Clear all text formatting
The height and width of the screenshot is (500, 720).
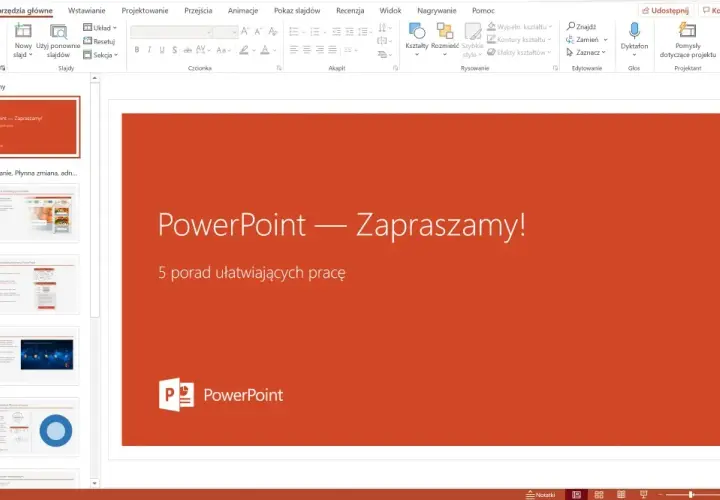pos(273,31)
